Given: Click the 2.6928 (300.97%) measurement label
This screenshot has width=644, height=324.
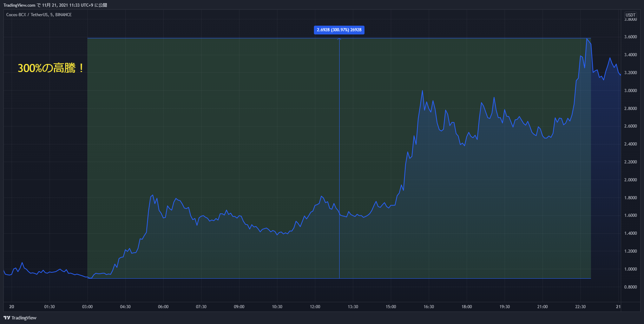Looking at the screenshot, I should click(x=339, y=30).
